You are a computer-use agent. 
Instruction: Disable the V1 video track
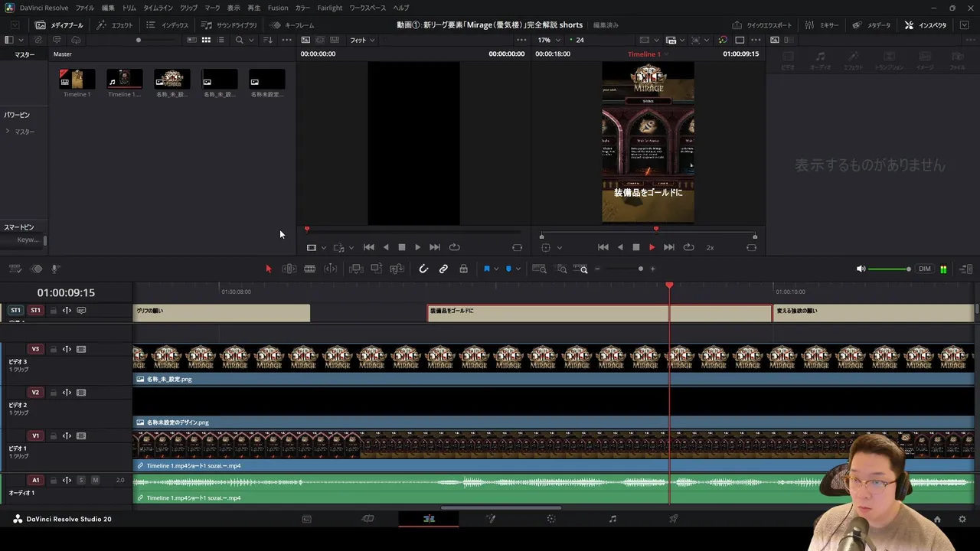coord(81,436)
